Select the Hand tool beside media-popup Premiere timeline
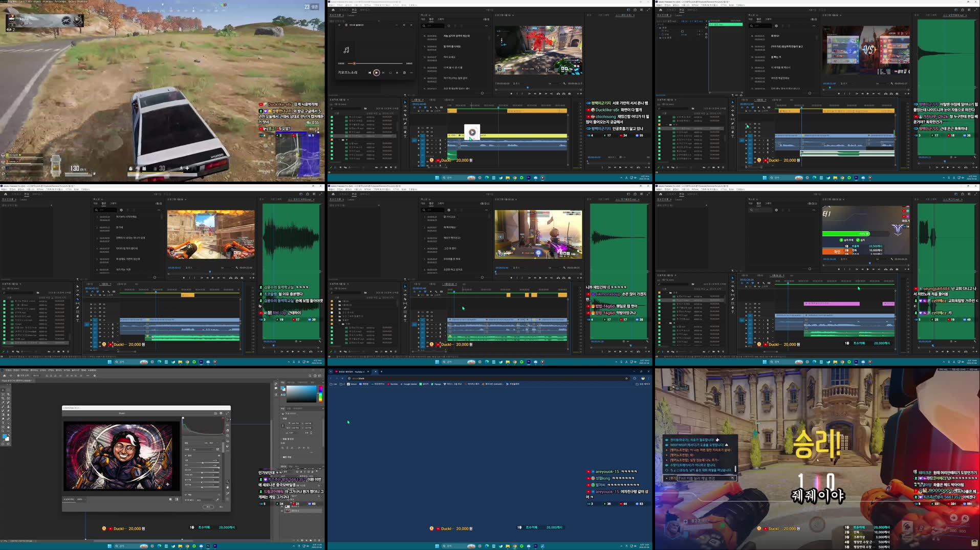This screenshot has height=550, width=980. pos(405,132)
